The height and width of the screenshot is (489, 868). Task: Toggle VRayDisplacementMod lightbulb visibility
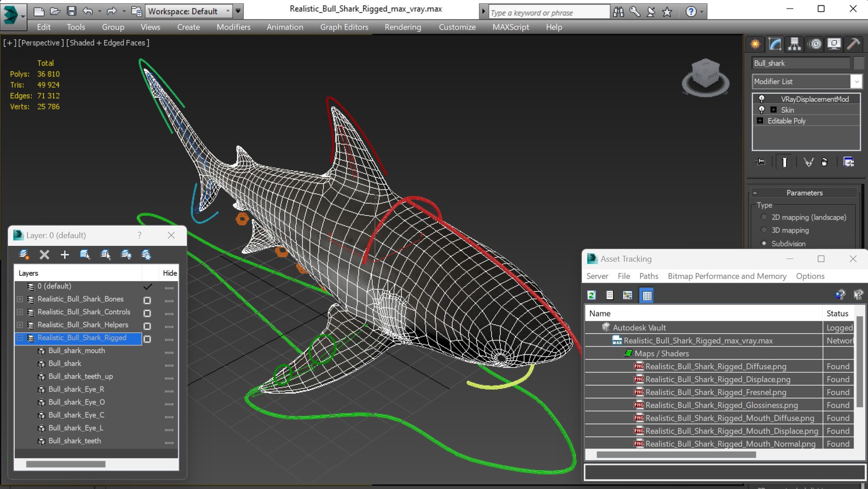pyautogui.click(x=762, y=99)
